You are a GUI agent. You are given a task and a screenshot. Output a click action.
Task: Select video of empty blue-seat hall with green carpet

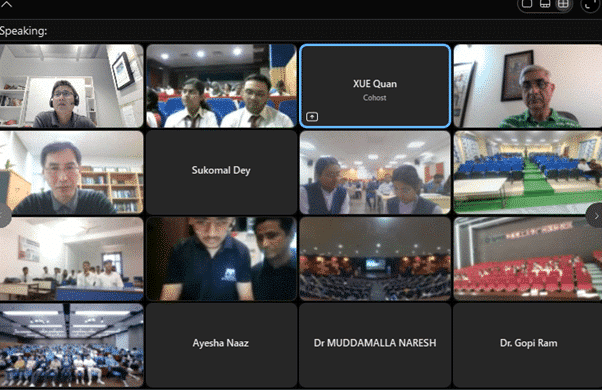coord(528,172)
